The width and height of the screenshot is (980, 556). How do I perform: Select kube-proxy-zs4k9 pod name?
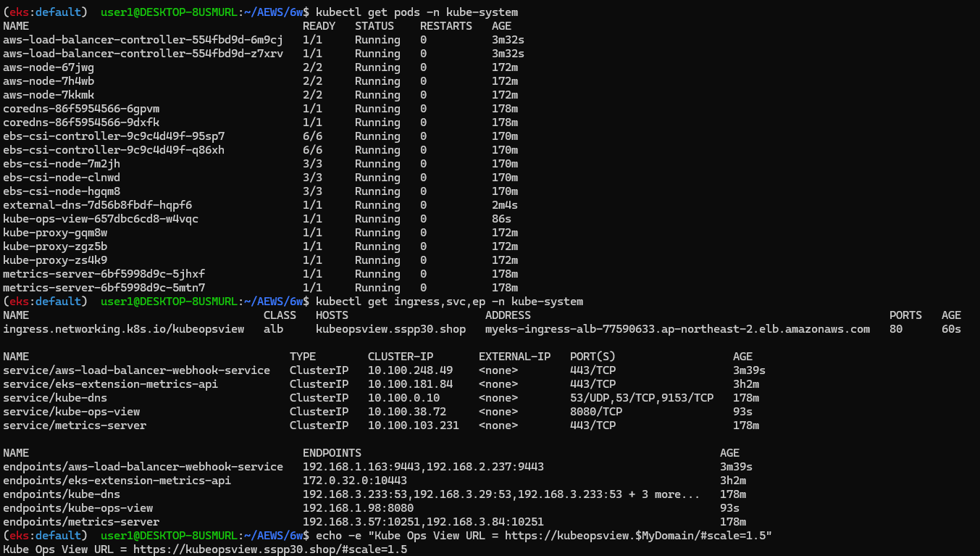pos(55,260)
